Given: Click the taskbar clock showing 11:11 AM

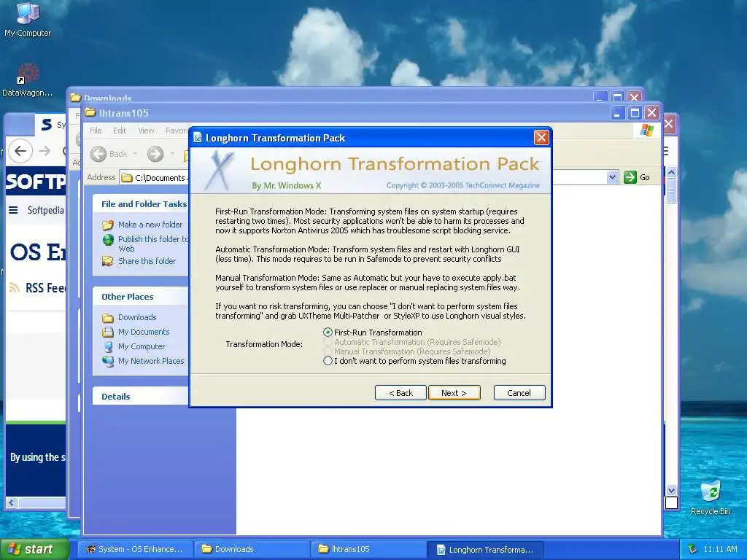Looking at the screenshot, I should pyautogui.click(x=720, y=549).
